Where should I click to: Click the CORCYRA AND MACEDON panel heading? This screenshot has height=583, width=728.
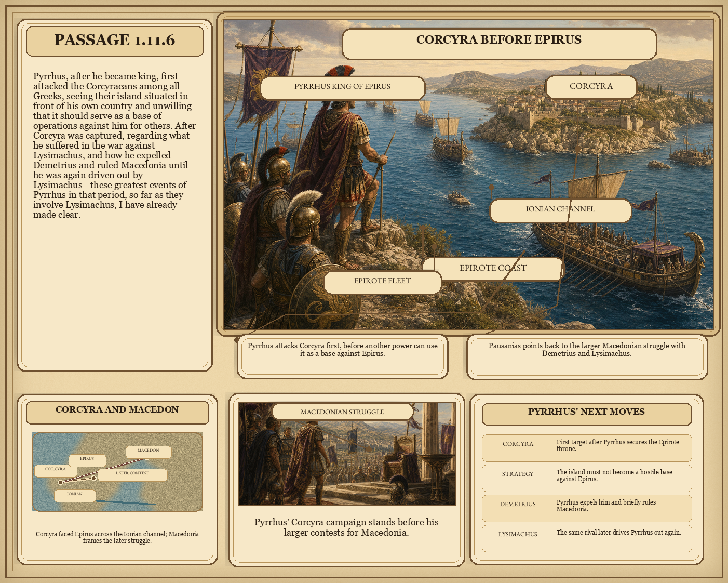coord(117,412)
